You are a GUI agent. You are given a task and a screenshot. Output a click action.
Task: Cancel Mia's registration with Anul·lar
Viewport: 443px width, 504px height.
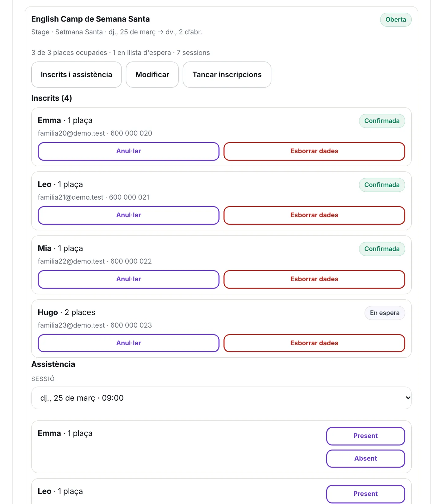(128, 279)
